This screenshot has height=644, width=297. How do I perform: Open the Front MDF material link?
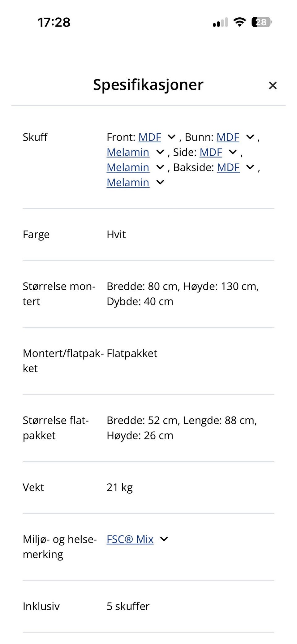pos(149,137)
